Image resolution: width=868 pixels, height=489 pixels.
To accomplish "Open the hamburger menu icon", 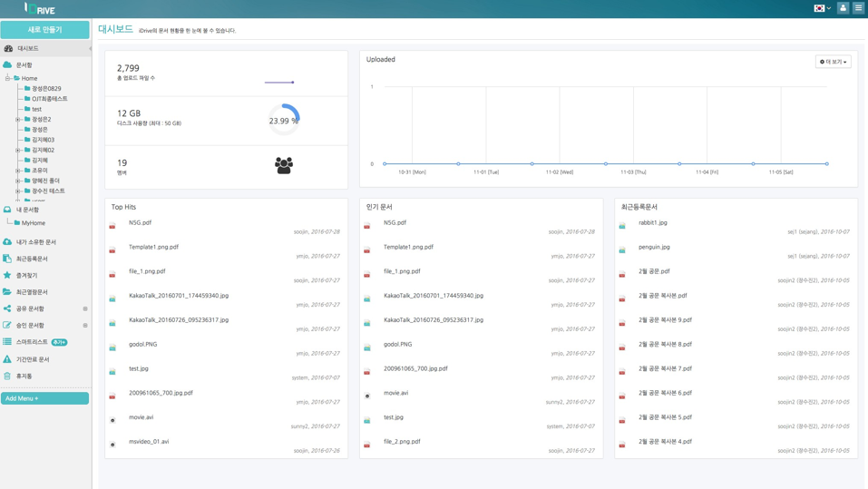I will (858, 8).
